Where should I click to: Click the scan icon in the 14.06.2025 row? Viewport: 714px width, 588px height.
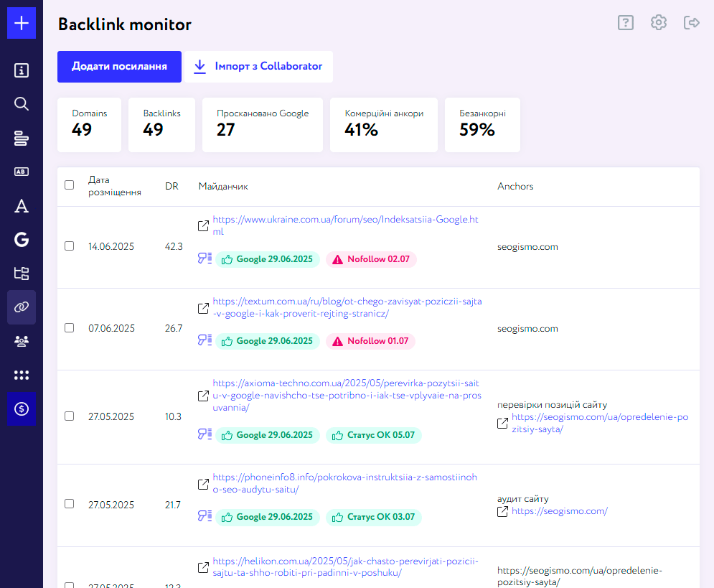point(205,258)
